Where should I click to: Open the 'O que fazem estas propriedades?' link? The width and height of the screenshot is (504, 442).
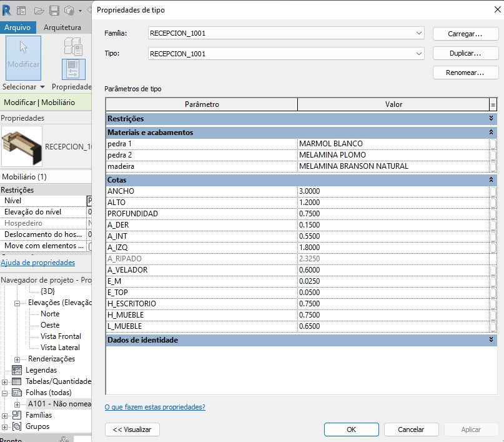click(x=155, y=407)
